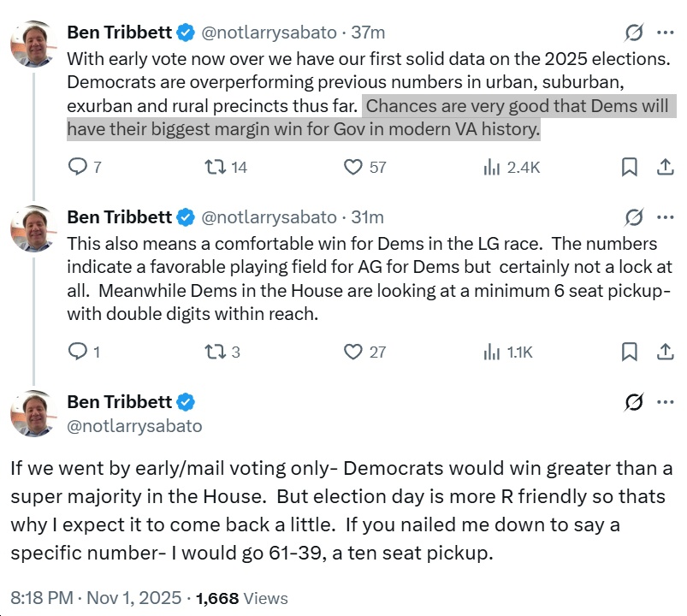This screenshot has width=687, height=616.
Task: Open Grok icon on the main tweet
Action: pos(634,402)
